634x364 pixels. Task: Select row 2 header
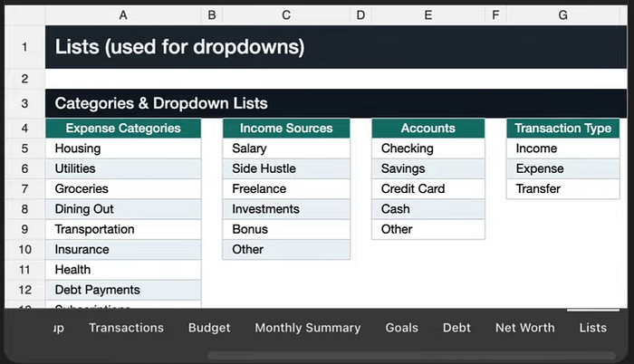(24, 79)
